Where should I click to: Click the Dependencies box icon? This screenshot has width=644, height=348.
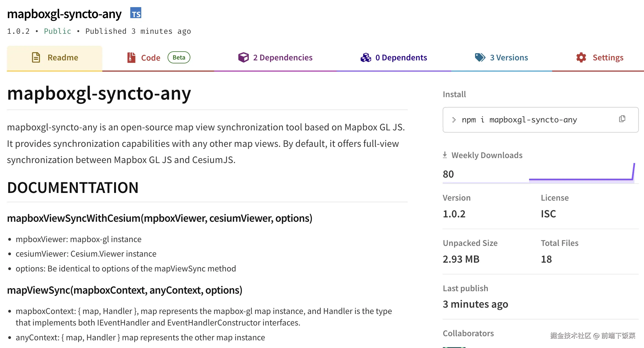(243, 57)
